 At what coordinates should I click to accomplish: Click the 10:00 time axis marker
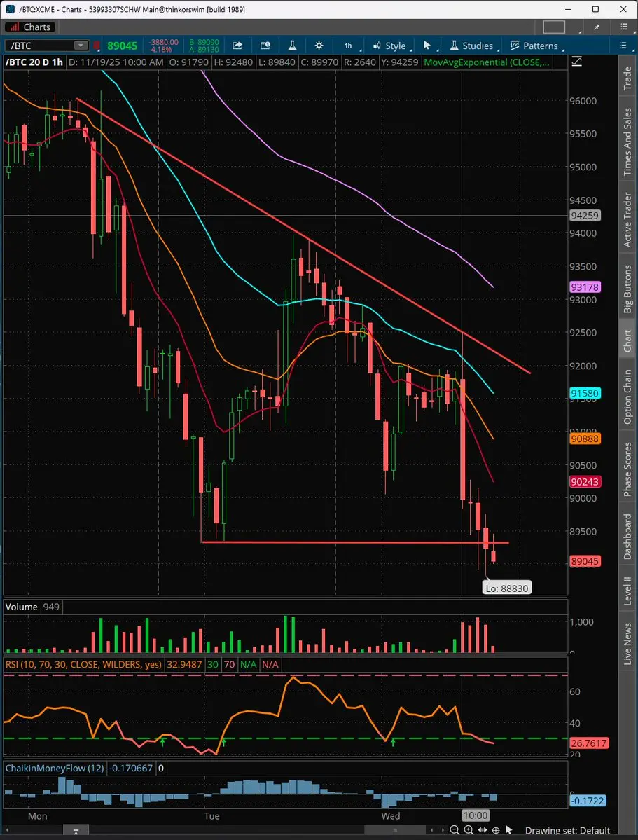pyautogui.click(x=475, y=815)
